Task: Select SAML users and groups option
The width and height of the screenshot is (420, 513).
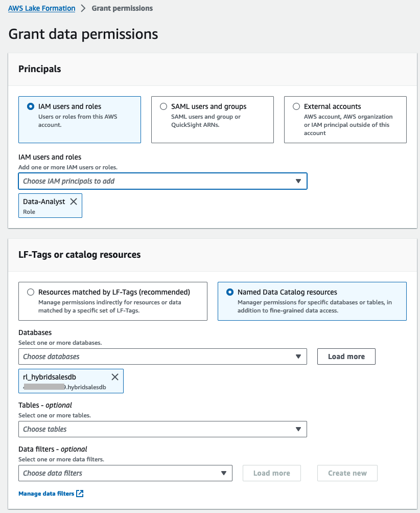Action: (164, 107)
